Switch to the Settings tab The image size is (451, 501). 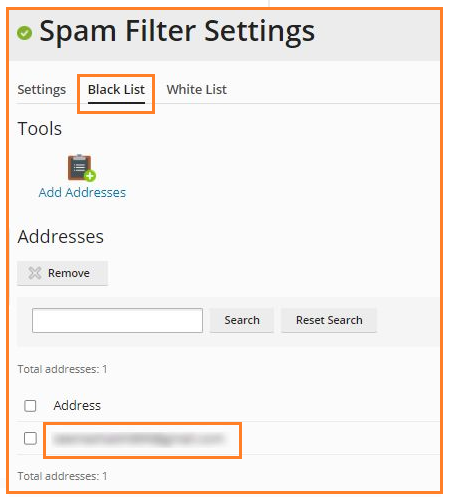[x=42, y=90]
